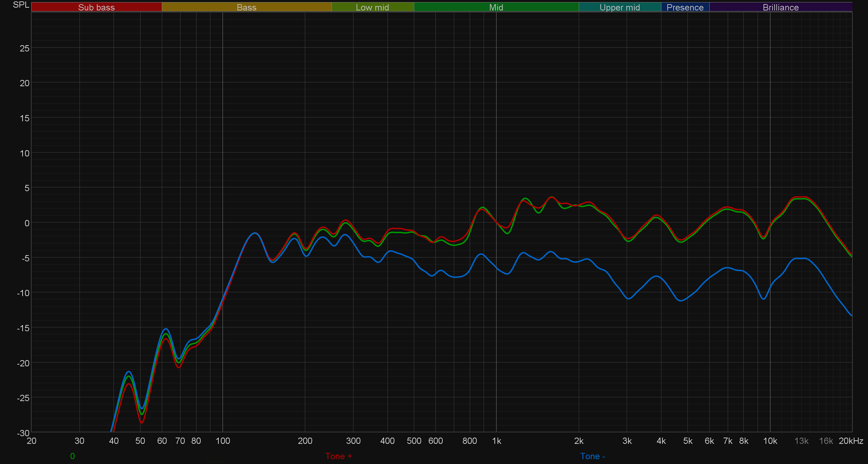Toggle the blue 'Tone -' legend label
This screenshot has height=464, width=868.
tap(592, 456)
